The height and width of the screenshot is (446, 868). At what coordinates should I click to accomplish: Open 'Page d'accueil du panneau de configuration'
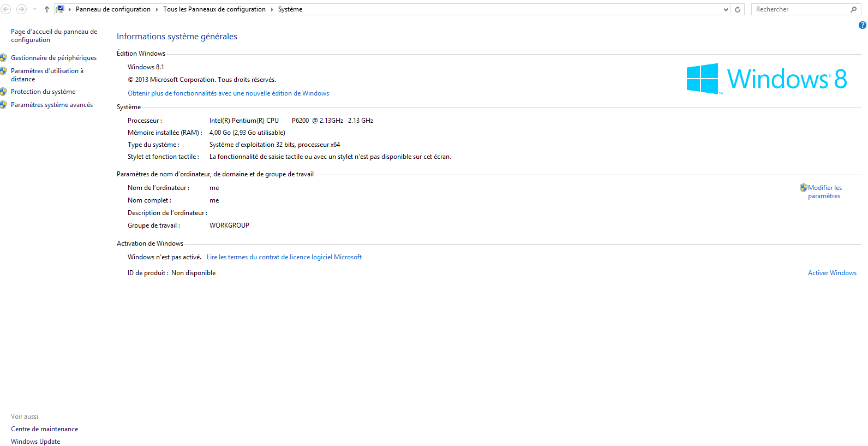(54, 35)
